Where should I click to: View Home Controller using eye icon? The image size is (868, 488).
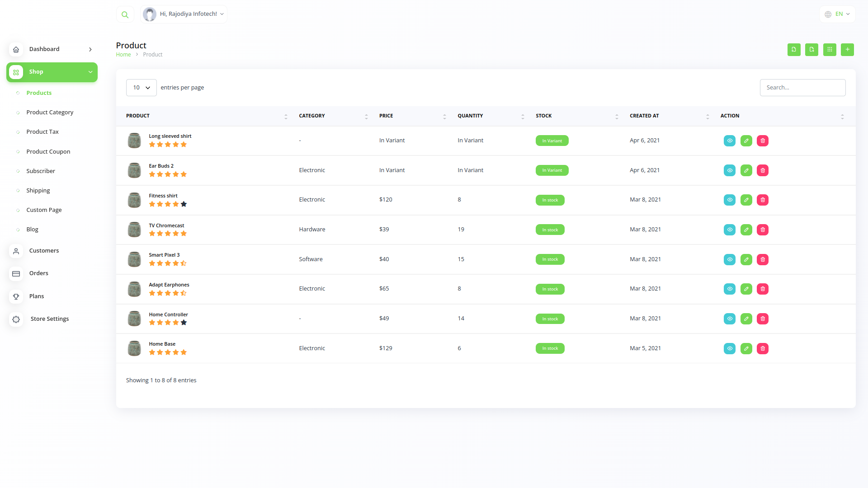coord(729,319)
